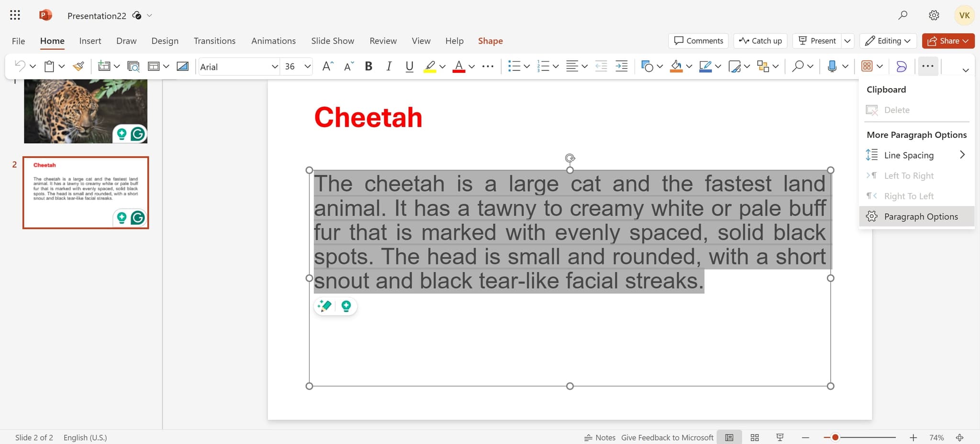The image size is (980, 444).
Task: Open the Designer panel icon
Action: click(x=902, y=66)
